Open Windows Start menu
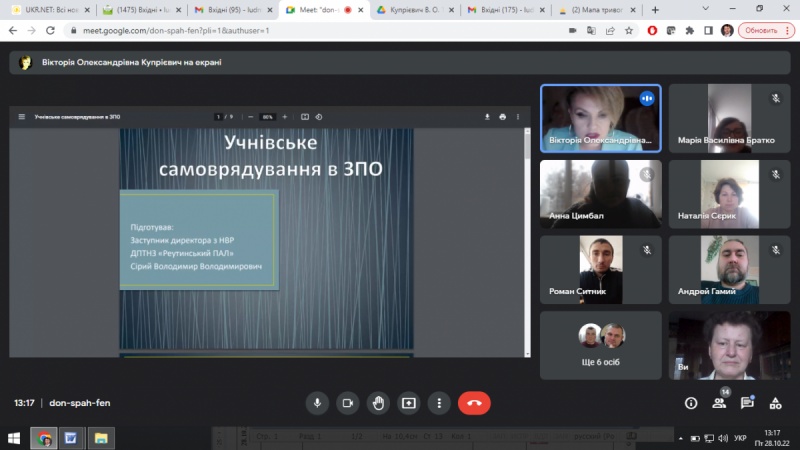800x450 pixels. coord(14,438)
